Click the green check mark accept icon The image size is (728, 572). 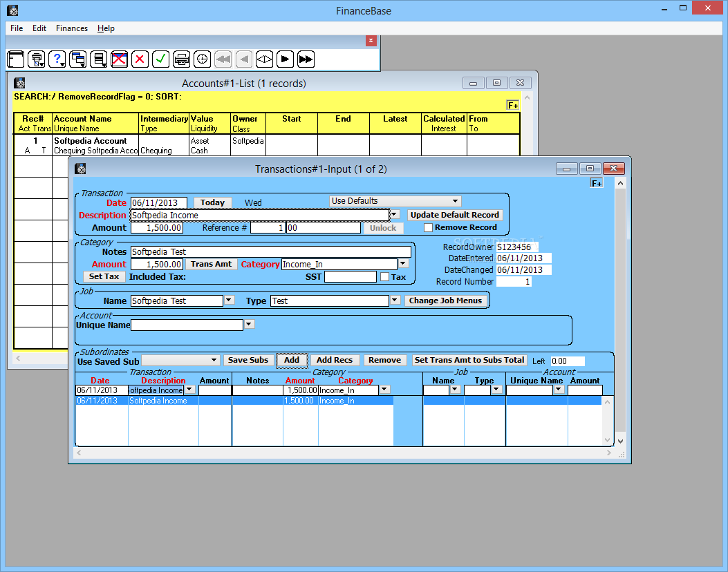(160, 59)
